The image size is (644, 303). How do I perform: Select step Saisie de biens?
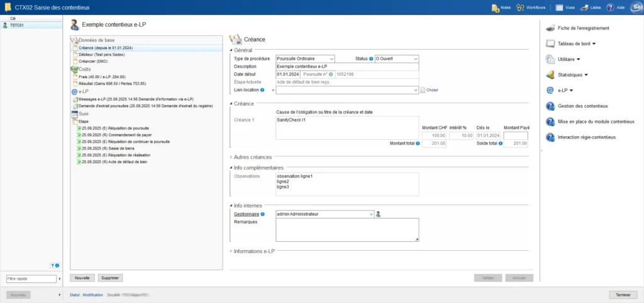[109, 148]
